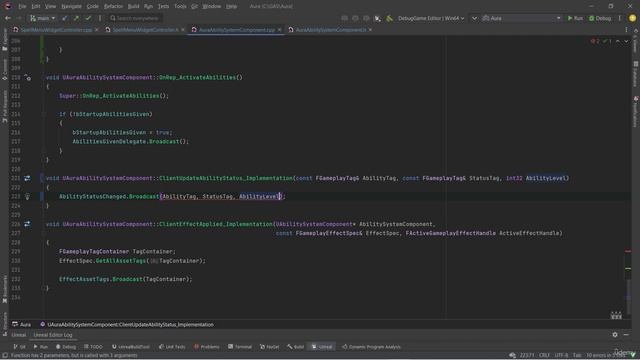640x360 pixels.
Task: Open the Navigate menu
Action: pos(71,7)
